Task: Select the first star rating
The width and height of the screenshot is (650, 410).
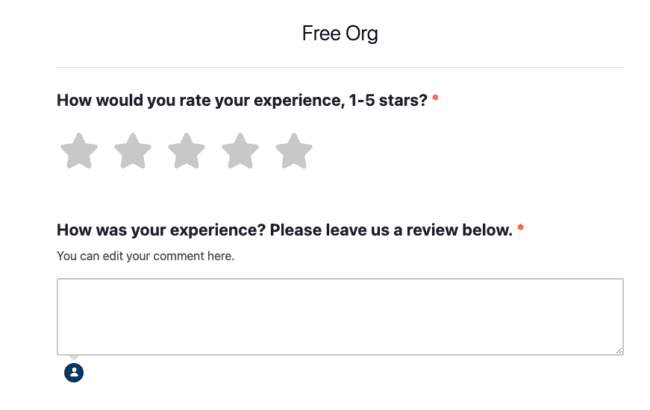Action: [x=79, y=152]
